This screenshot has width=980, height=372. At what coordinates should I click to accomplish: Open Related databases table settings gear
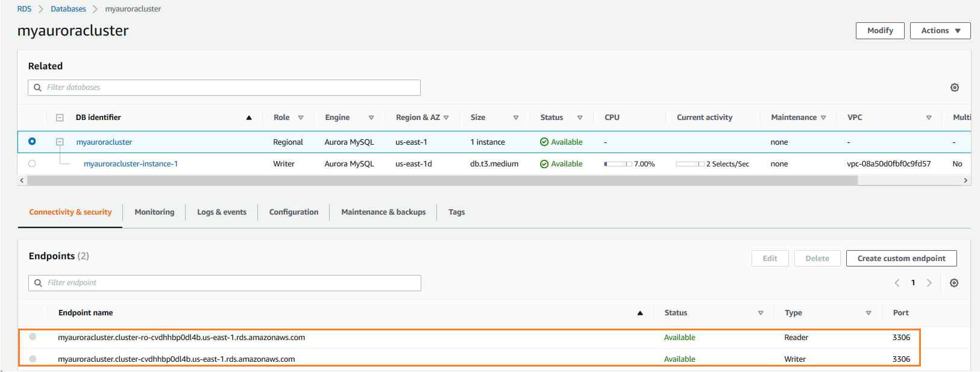click(x=955, y=87)
